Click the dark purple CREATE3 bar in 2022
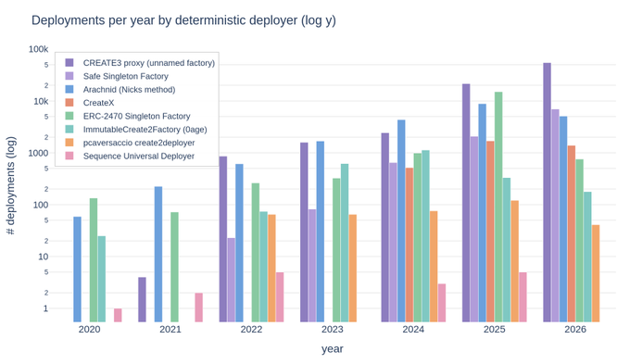Viewport: 630px width, 364px height. point(223,239)
